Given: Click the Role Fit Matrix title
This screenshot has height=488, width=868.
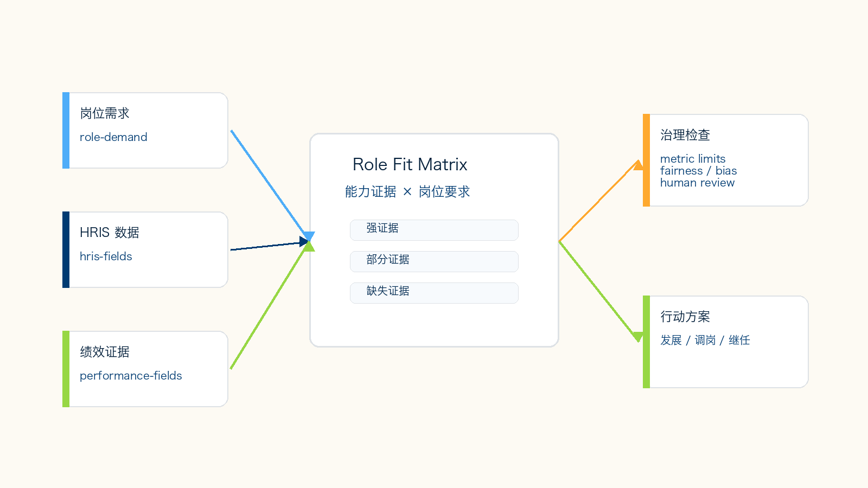Looking at the screenshot, I should click(410, 164).
